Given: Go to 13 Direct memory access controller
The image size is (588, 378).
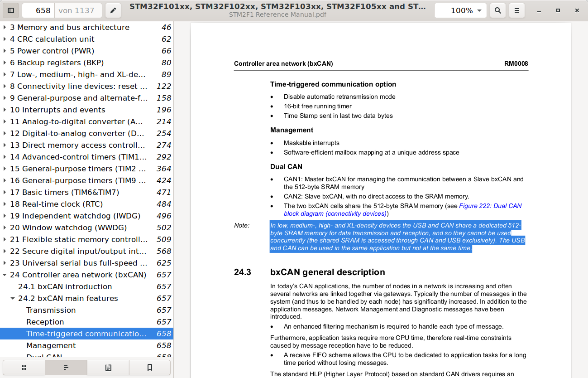Looking at the screenshot, I should tap(86, 145).
